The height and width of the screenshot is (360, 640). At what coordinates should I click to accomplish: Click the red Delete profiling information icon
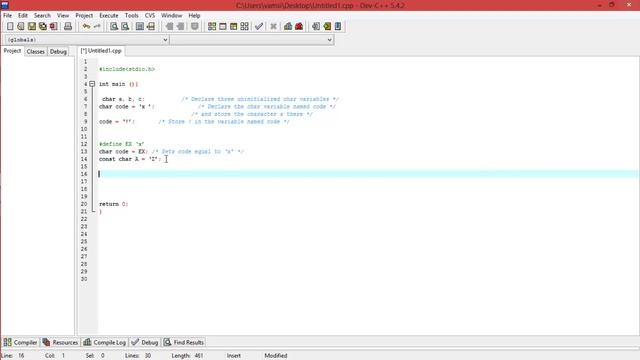pos(299,27)
